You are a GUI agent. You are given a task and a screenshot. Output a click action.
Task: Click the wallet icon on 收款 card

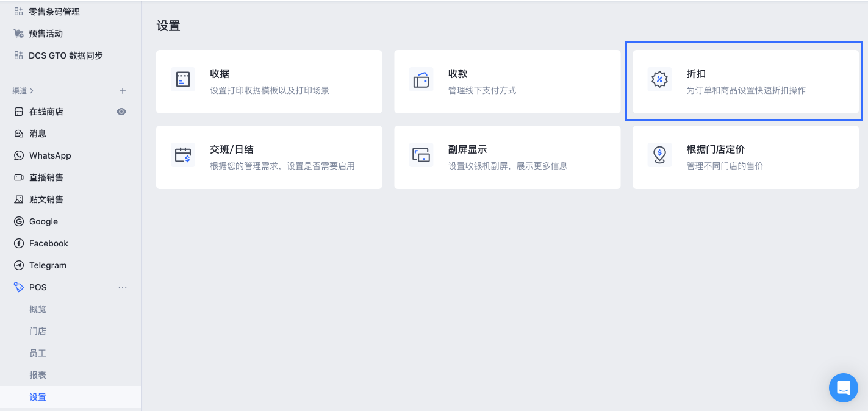421,79
